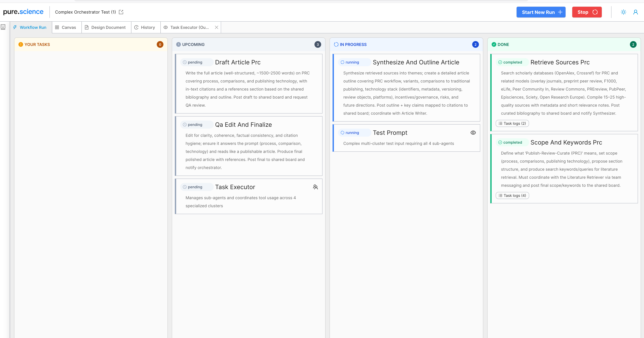644x338 pixels.
Task: Click the Your Tasks warning icon
Action: [21, 44]
